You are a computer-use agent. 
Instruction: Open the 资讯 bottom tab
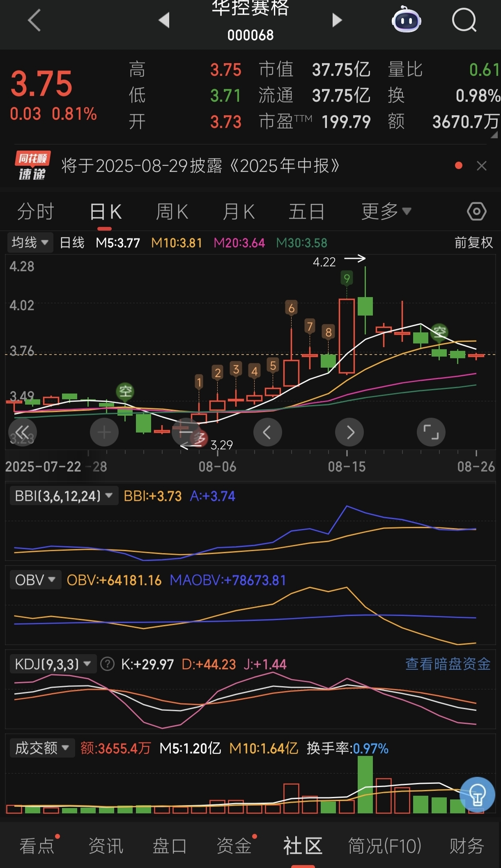coord(106,846)
